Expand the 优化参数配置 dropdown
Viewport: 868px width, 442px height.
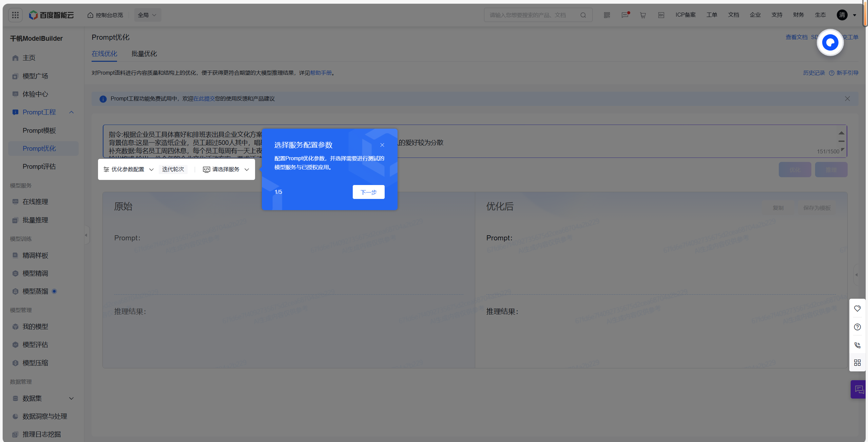click(x=129, y=169)
